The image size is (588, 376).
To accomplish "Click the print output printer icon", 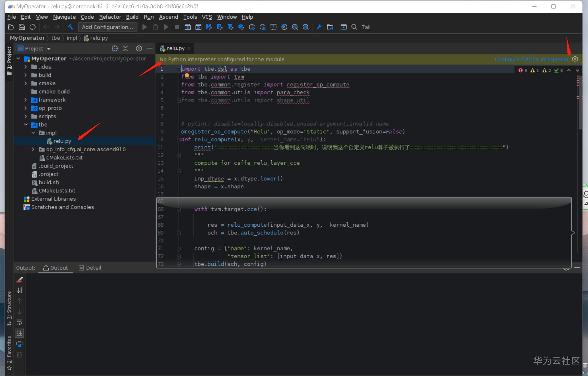I will 20,344.
